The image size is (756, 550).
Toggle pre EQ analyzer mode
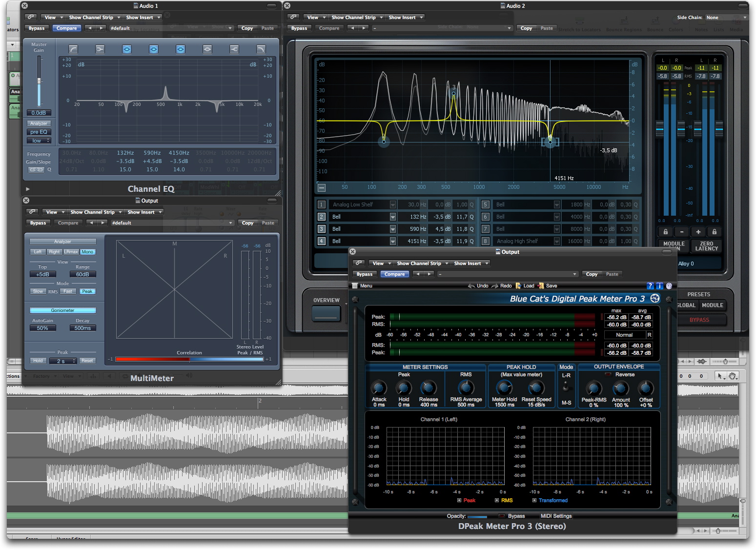[39, 132]
